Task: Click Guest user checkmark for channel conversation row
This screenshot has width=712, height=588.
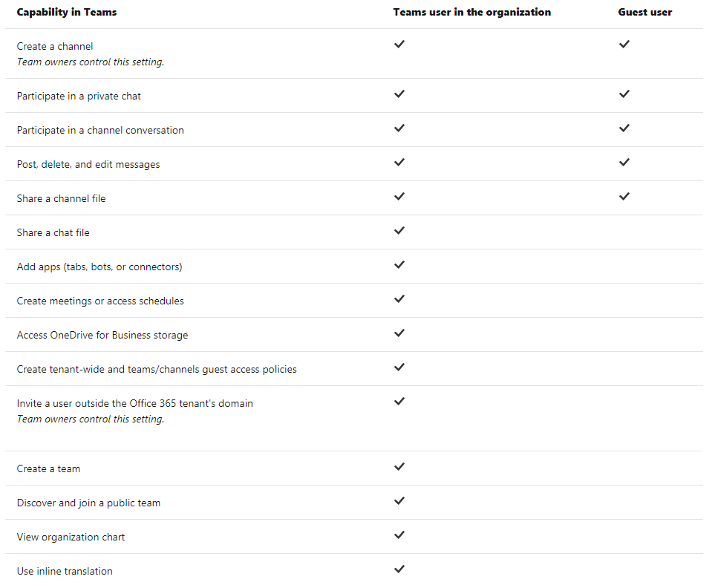Action: pyautogui.click(x=624, y=128)
